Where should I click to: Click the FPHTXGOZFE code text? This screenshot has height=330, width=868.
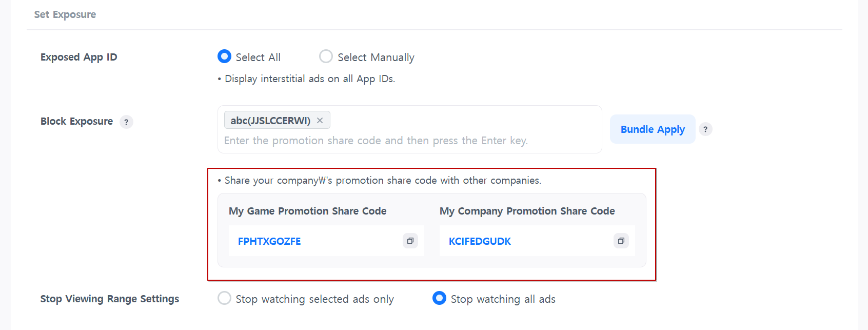269,241
